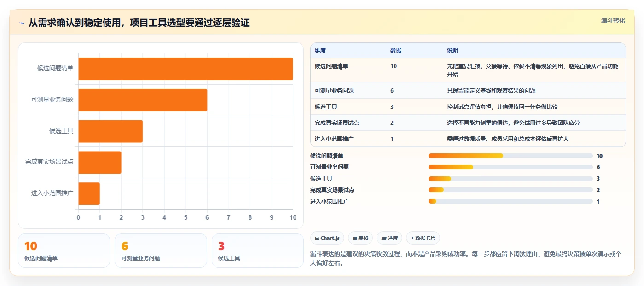This screenshot has width=644, height=286.
Task: Click table value 6 in the 数据 column
Action: (392, 91)
